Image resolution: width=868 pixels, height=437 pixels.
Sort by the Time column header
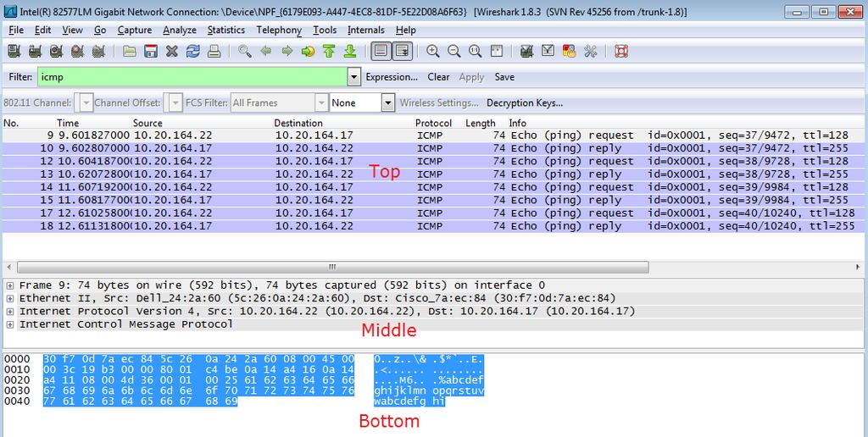click(x=68, y=123)
